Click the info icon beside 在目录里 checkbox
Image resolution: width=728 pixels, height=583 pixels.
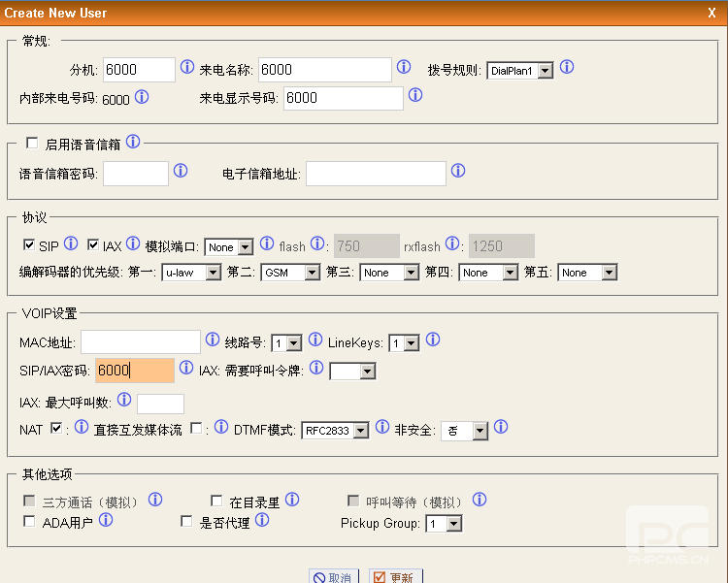292,501
